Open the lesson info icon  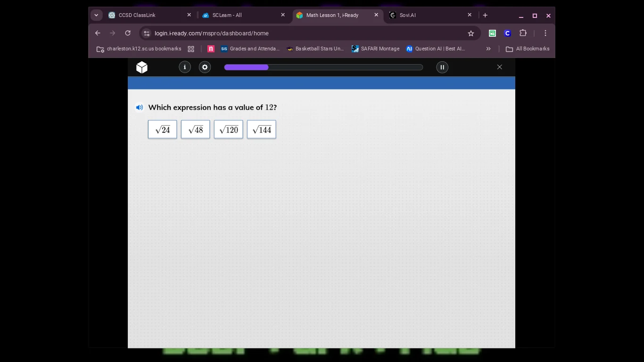tap(185, 67)
